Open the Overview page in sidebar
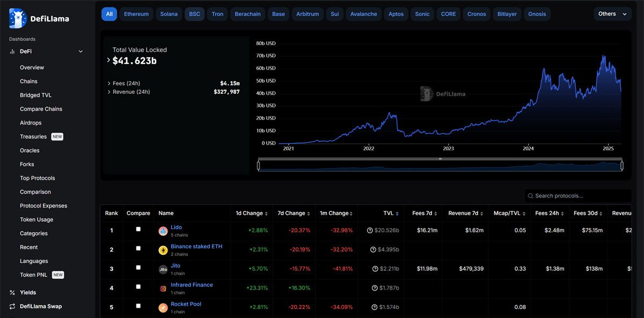Image resolution: width=644 pixels, height=318 pixels. 32,68
